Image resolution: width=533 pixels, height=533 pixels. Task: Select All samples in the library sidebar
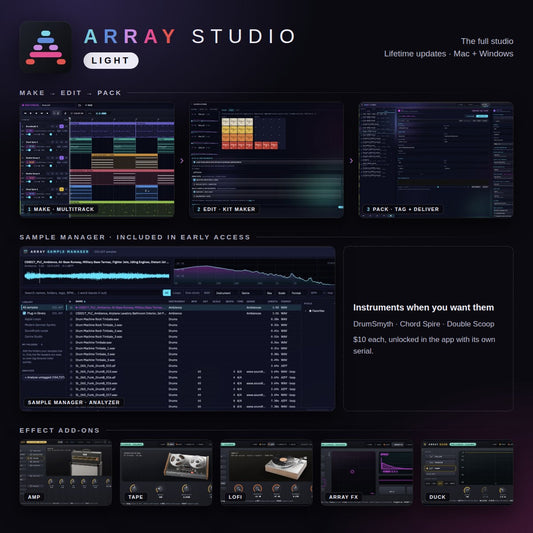[x=43, y=307]
